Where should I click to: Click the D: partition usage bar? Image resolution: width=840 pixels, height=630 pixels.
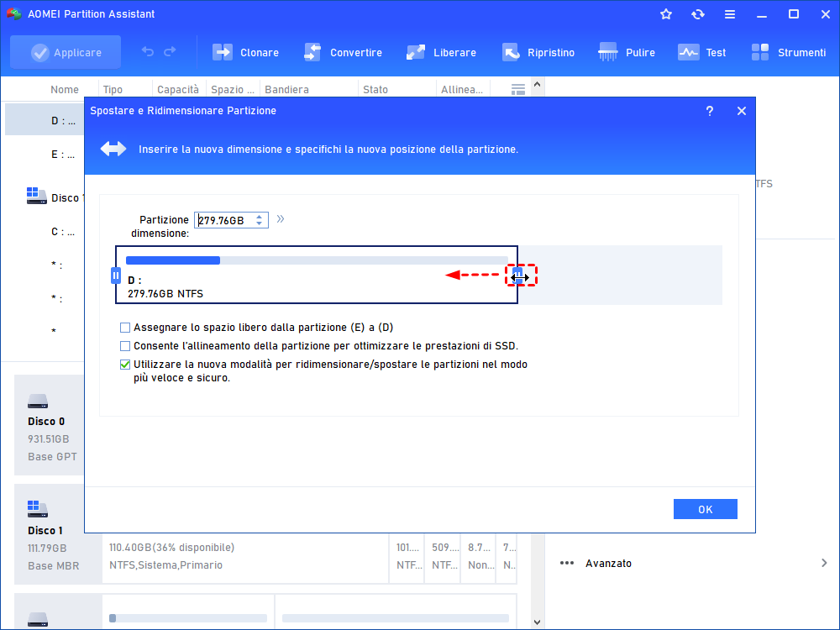317,260
